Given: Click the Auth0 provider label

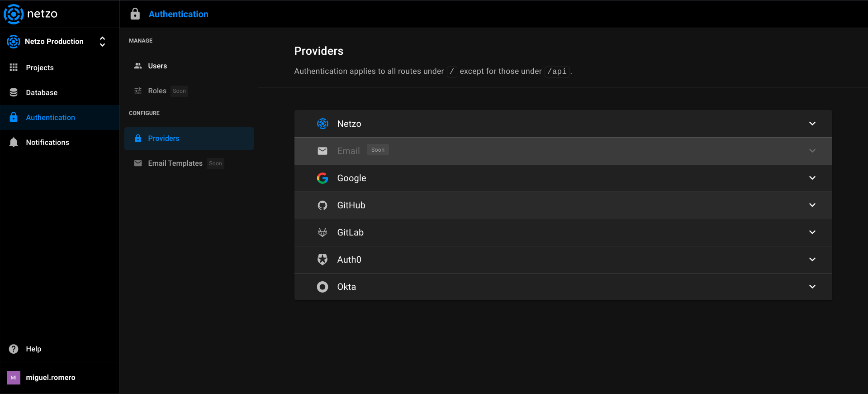Looking at the screenshot, I should pos(349,259).
